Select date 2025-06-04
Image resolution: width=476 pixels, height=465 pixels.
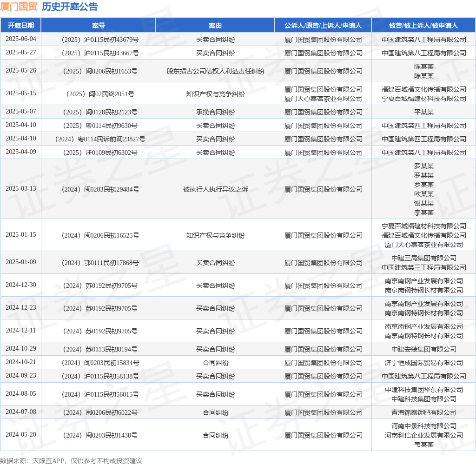[x=20, y=39]
